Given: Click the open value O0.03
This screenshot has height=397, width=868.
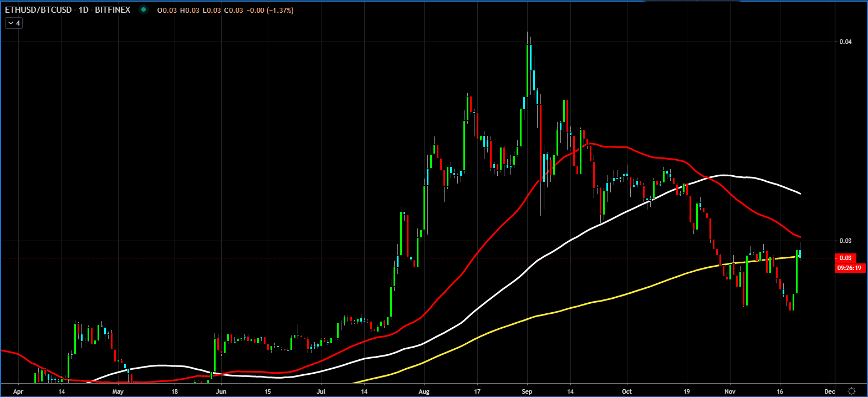Looking at the screenshot, I should (168, 10).
